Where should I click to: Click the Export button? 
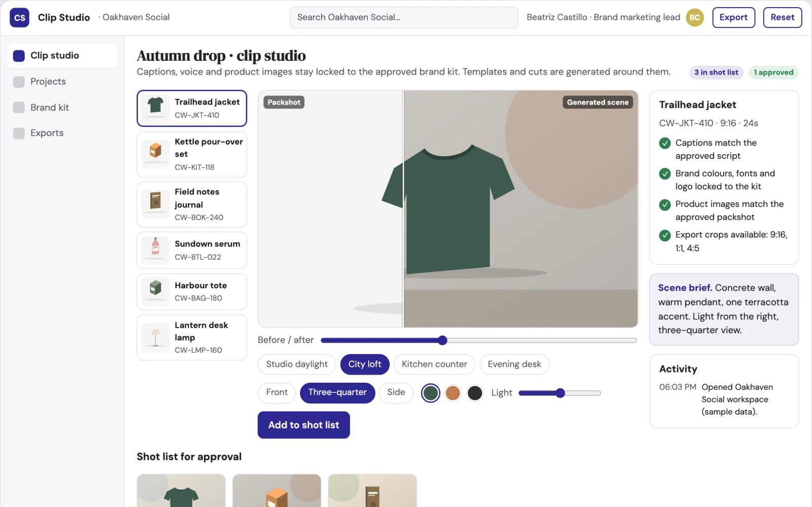pos(734,17)
